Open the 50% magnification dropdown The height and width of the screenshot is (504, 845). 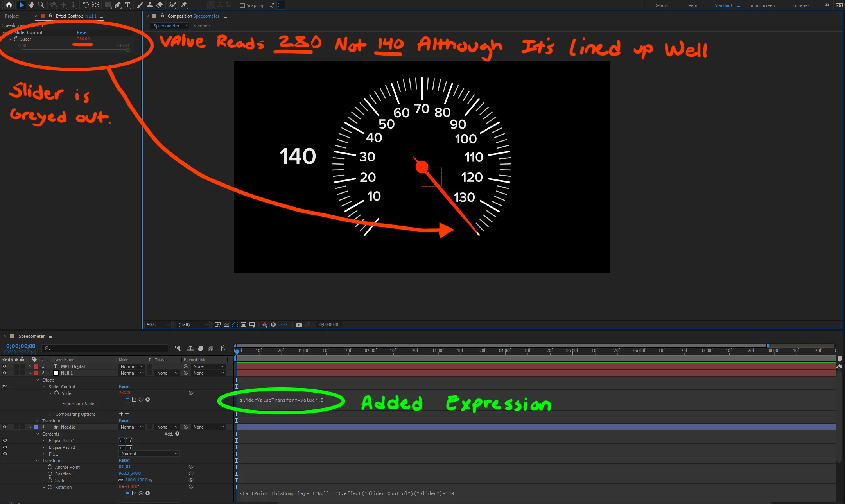(158, 325)
